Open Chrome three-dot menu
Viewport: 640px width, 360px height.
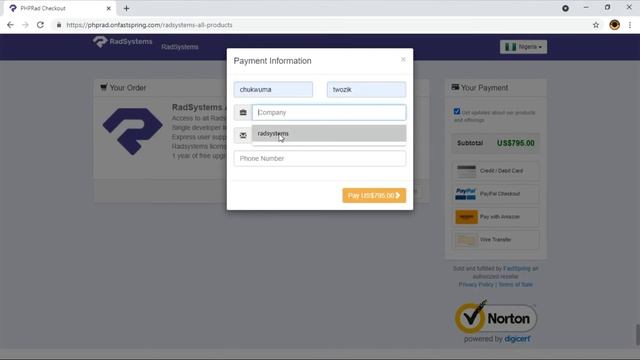(630, 25)
